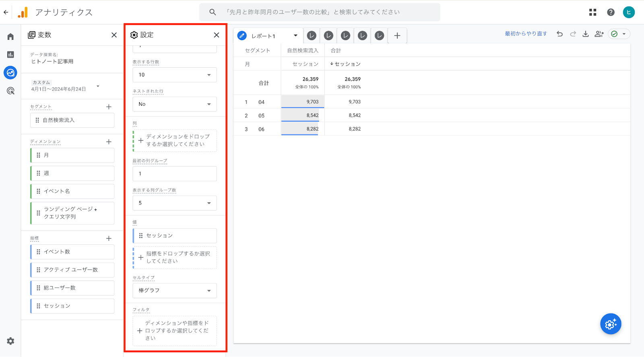Open Admin gear at the bottom left
The height and width of the screenshot is (357, 644).
[x=10, y=341]
